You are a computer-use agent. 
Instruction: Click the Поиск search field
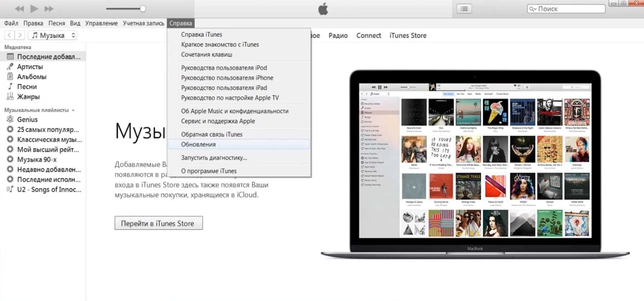(566, 9)
